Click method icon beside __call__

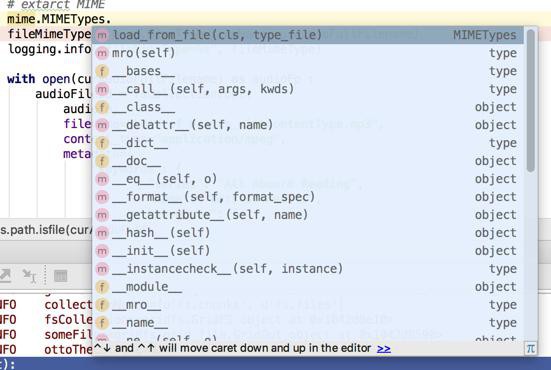coord(102,89)
